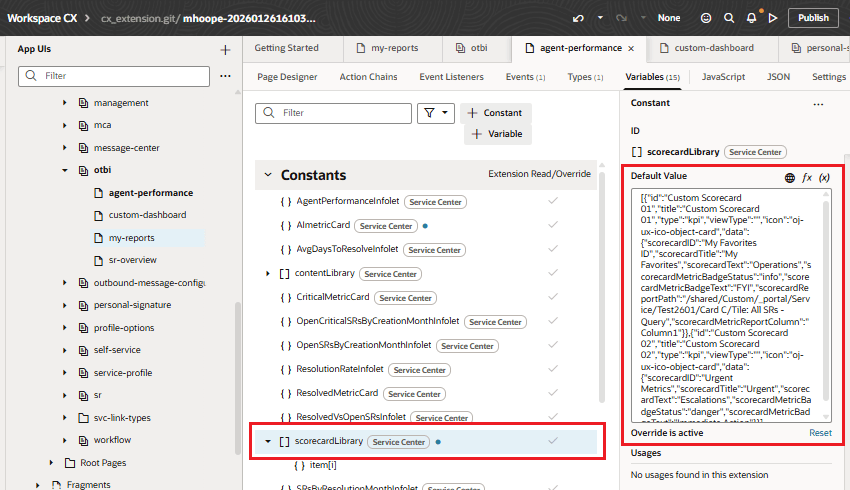
Task: Collapse the Constants section
Action: point(268,175)
